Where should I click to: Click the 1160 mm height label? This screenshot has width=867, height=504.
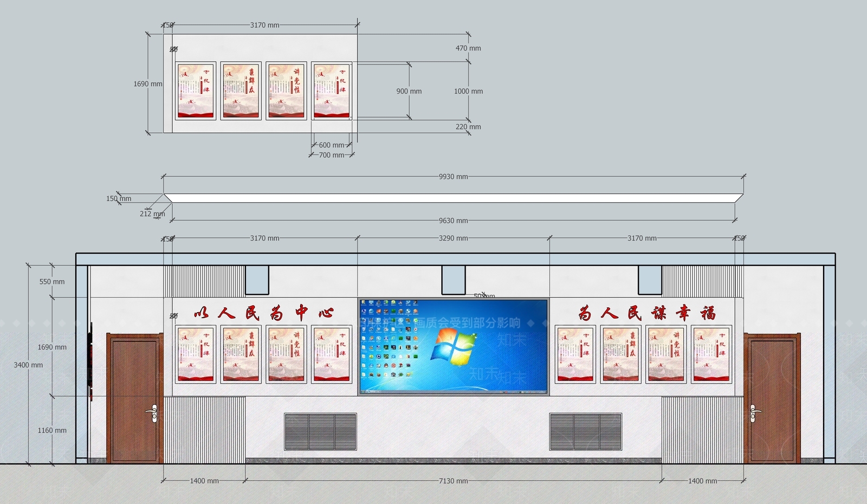point(52,430)
